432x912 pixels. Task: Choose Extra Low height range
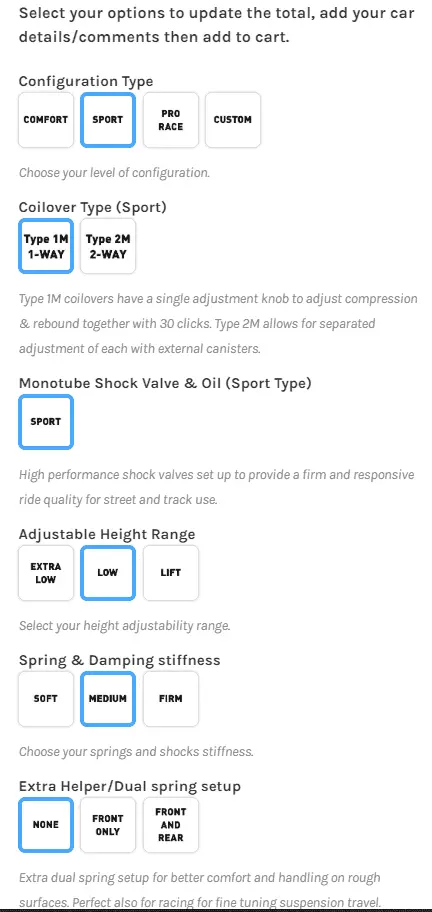(x=46, y=573)
